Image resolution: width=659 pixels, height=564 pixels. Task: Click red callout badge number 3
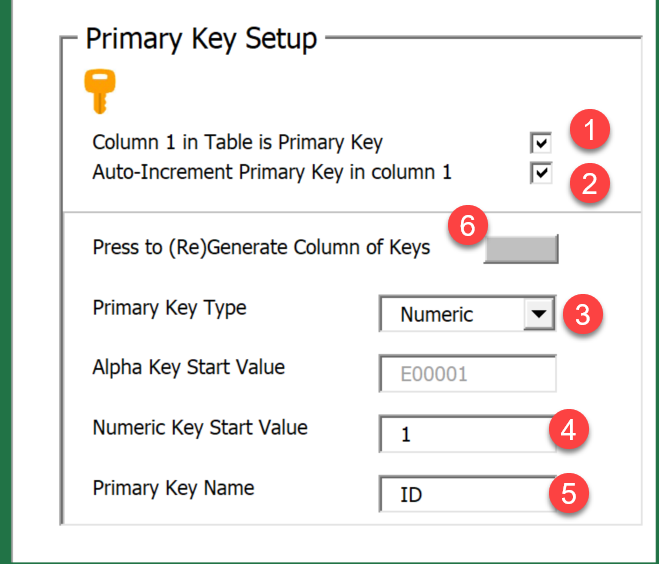pos(582,314)
